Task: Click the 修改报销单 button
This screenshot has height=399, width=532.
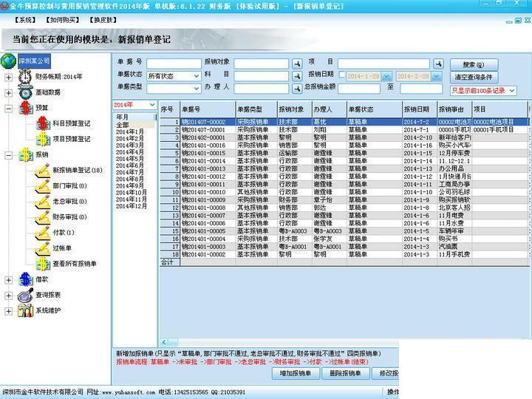Action: (x=385, y=374)
